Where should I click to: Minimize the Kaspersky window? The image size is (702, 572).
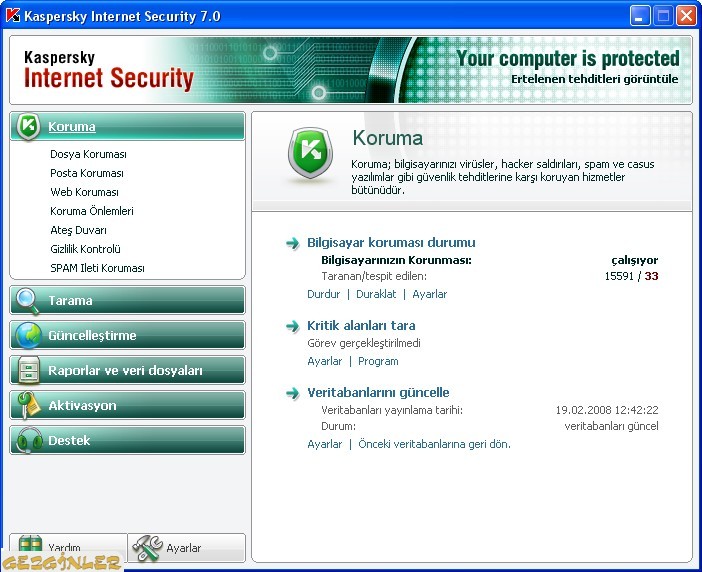pos(639,16)
